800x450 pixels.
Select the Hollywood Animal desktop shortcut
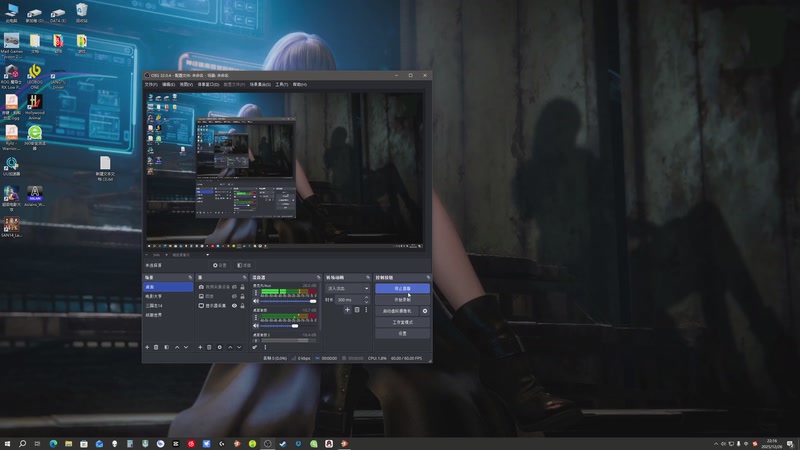coord(35,107)
